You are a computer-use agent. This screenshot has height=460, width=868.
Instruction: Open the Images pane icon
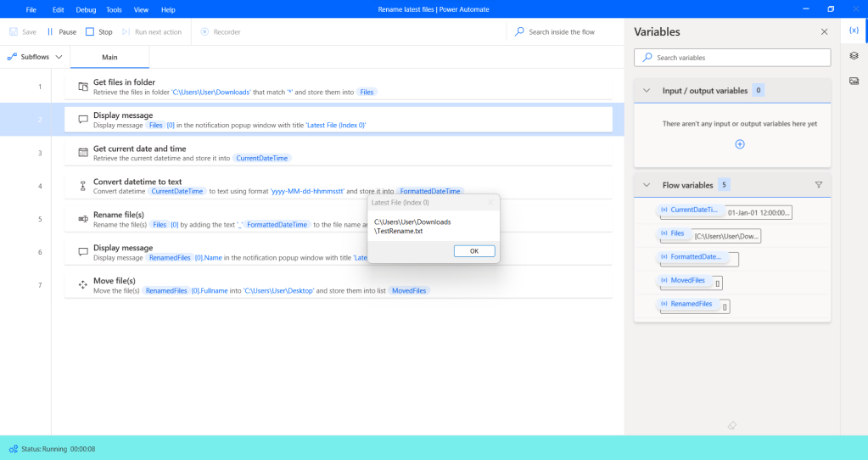(854, 81)
